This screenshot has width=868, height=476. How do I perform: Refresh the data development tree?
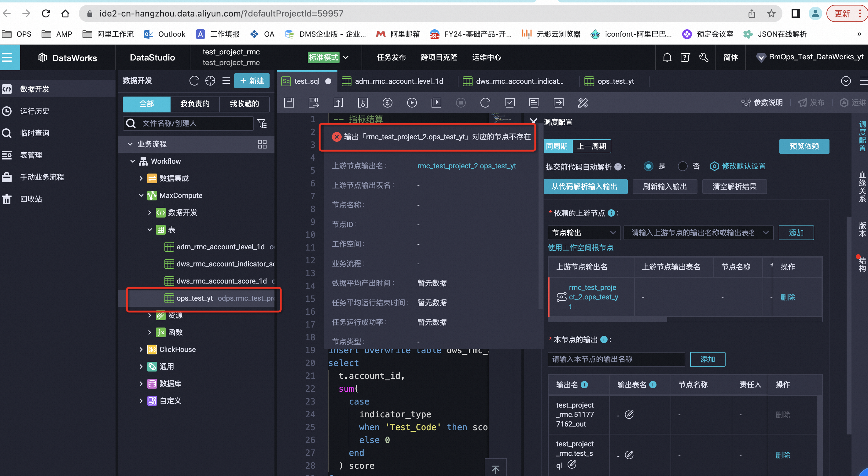[194, 81]
